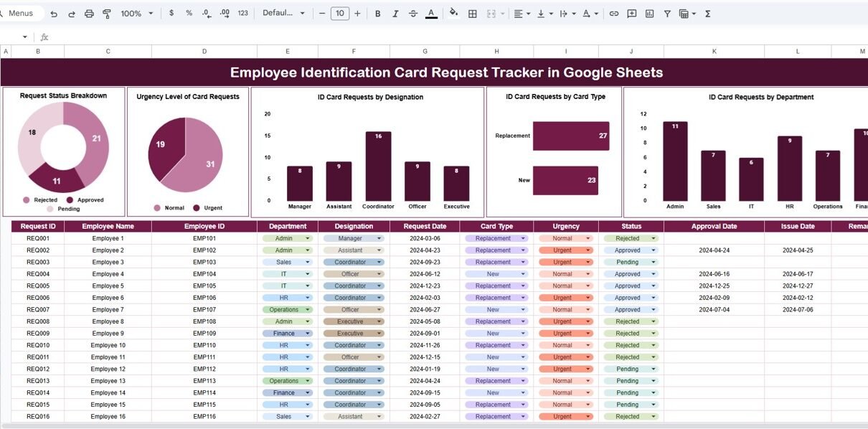This screenshot has width=868, height=429.
Task: Expand the Department dropdown for REQ001
Action: (308, 238)
